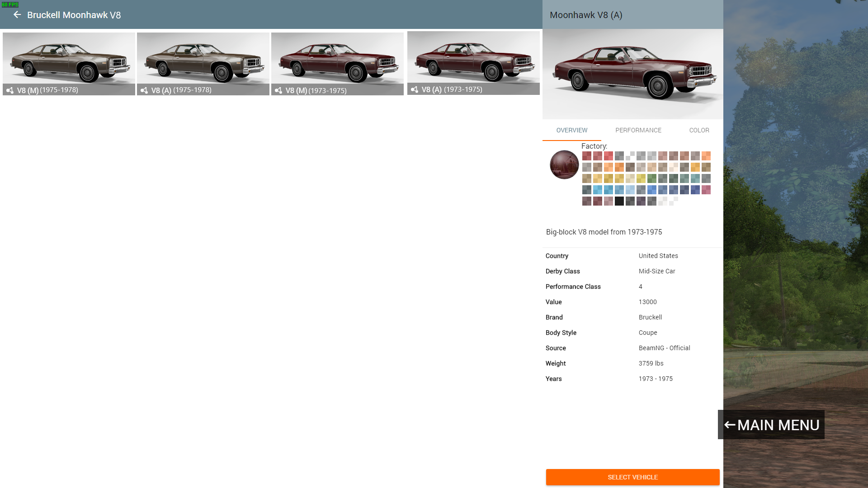Click the Factory: label
The image size is (868, 488).
point(594,146)
